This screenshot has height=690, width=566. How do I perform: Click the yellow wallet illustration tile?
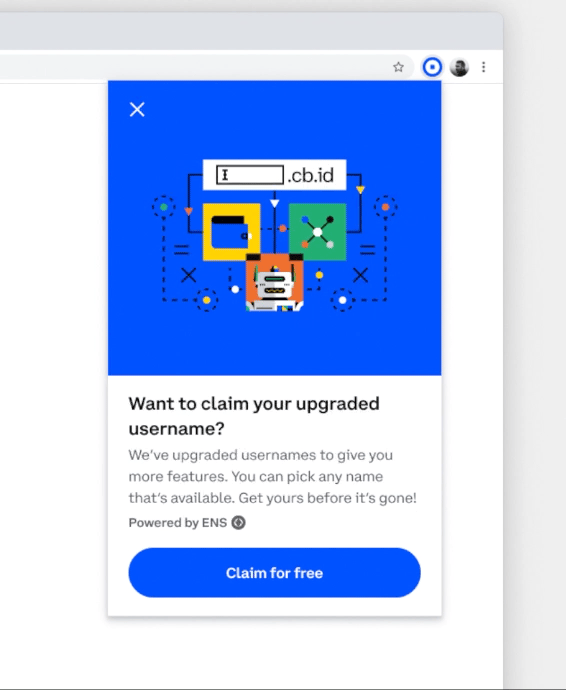click(x=232, y=231)
